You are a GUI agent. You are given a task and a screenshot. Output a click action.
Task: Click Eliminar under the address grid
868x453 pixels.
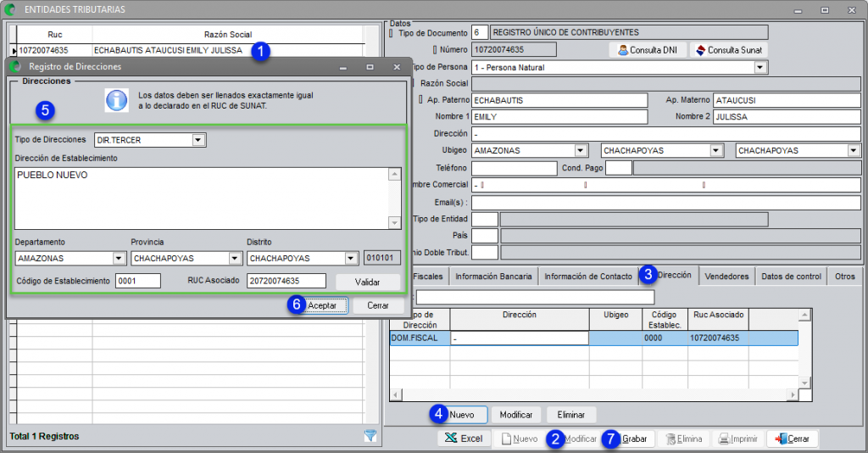[x=571, y=414]
